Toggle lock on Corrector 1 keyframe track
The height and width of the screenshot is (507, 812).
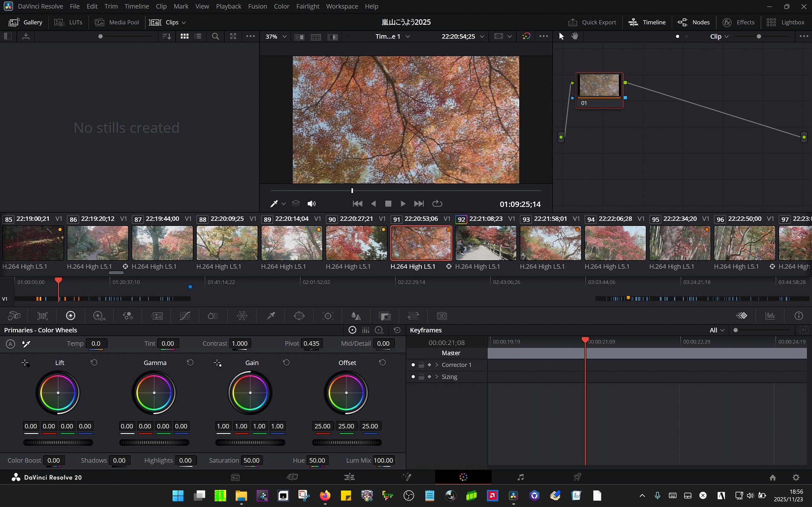point(421,365)
